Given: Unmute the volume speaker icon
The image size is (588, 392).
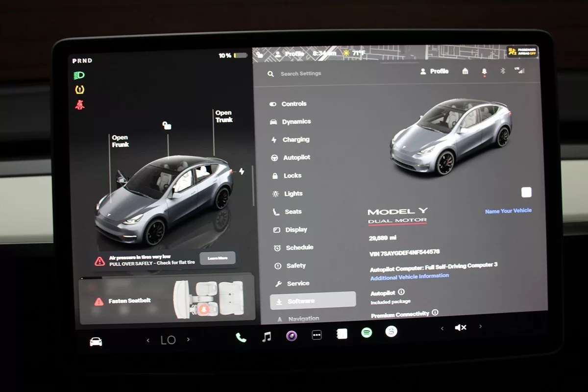Looking at the screenshot, I should 461,327.
